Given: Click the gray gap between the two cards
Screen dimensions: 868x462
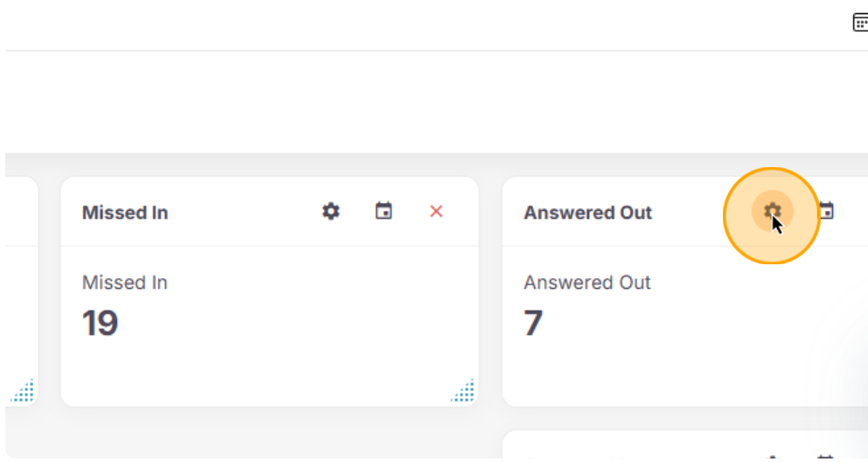Looking at the screenshot, I should (490, 289).
